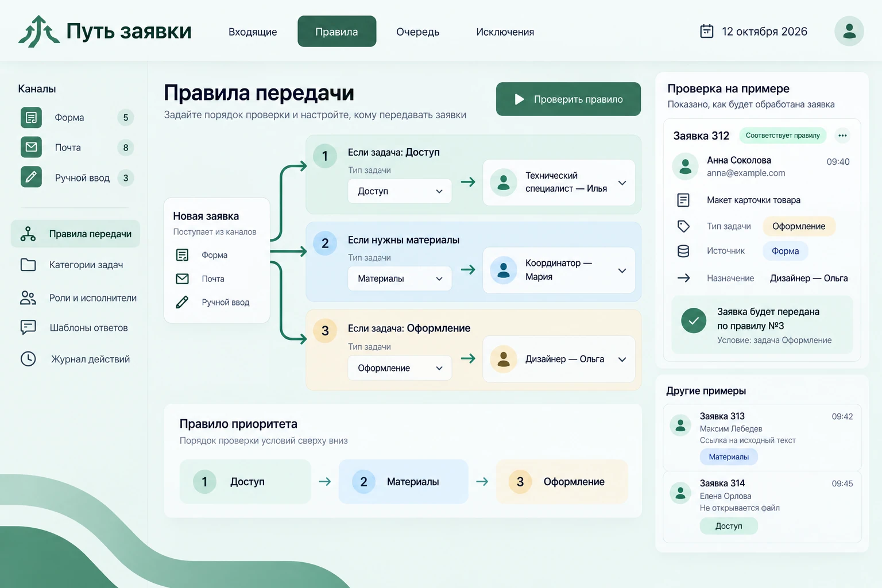Click the Материалы tag on Заявка 313
The width and height of the screenshot is (882, 588).
pyautogui.click(x=729, y=457)
